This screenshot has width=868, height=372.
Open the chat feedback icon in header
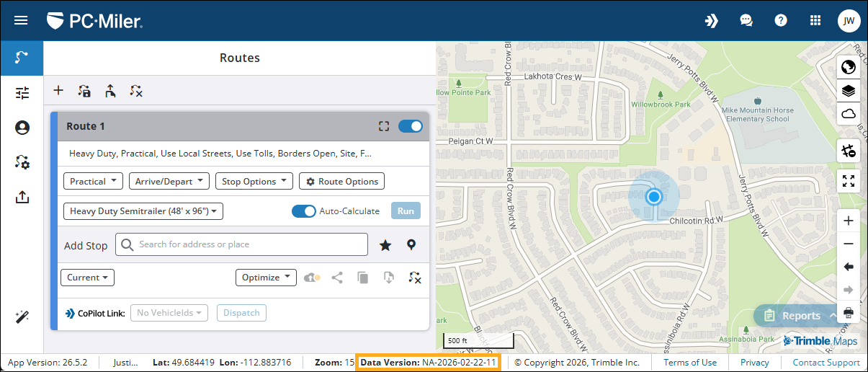(x=746, y=20)
